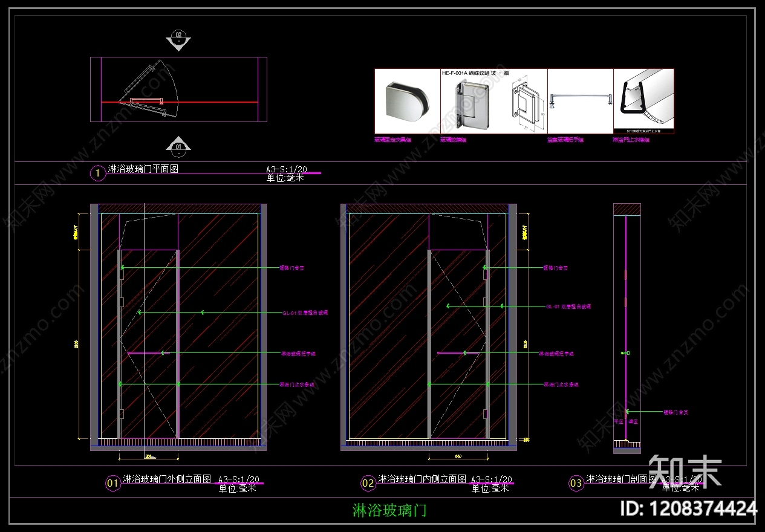Click the circled 01 elevation tag
Viewport: 765px width, 532px height.
pyautogui.click(x=112, y=483)
